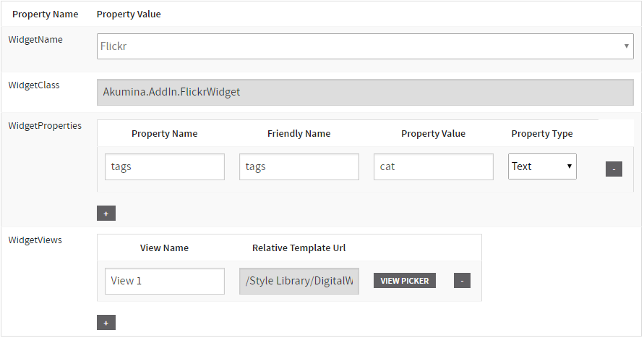Image resolution: width=644 pixels, height=338 pixels.
Task: Focus the Property Name field containing tags
Action: point(165,166)
